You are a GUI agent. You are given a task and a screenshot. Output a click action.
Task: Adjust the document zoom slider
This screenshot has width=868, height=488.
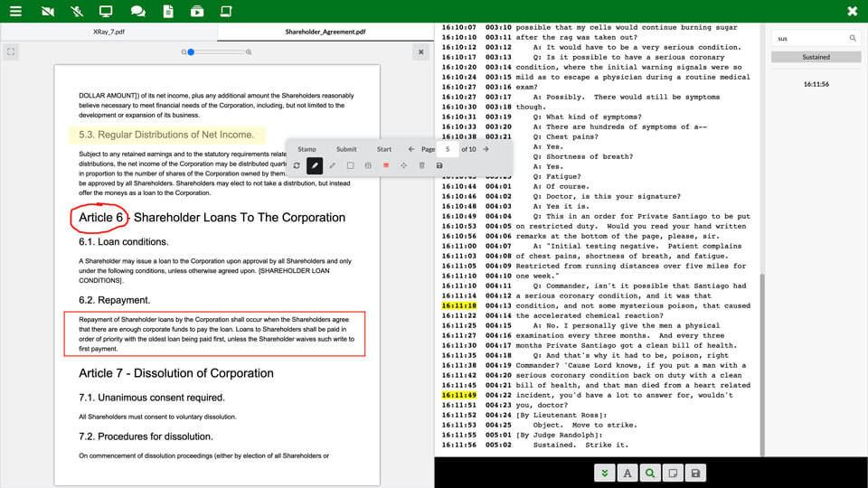216,52
